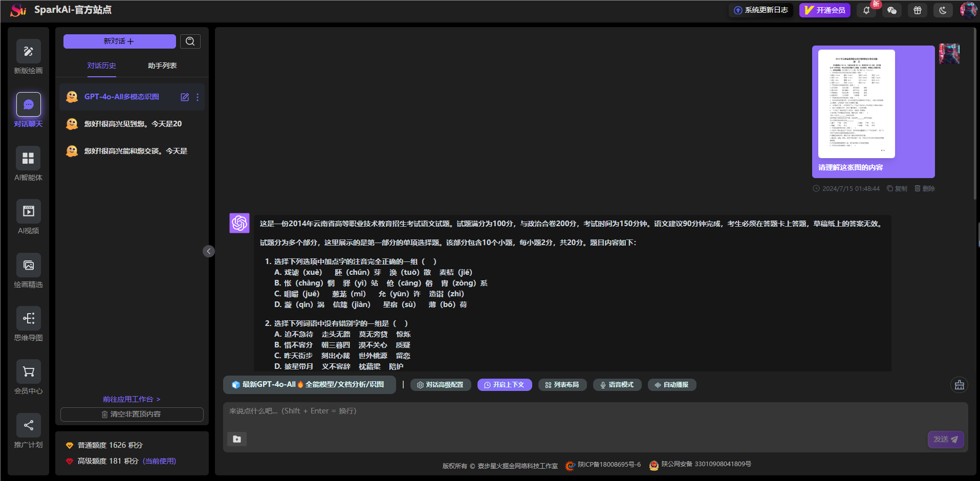Open the uploaded exam paper thumbnail
Viewport: 980px width, 481px height.
coord(856,104)
